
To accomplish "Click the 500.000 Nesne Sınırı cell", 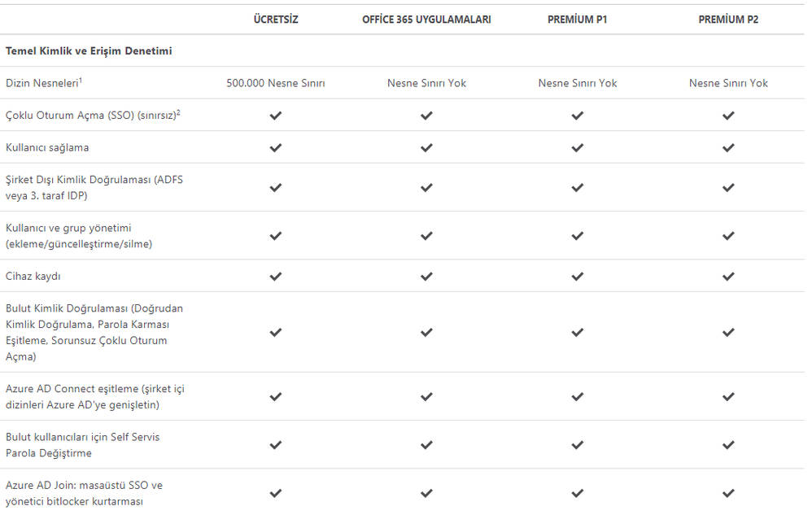I will pos(276,83).
